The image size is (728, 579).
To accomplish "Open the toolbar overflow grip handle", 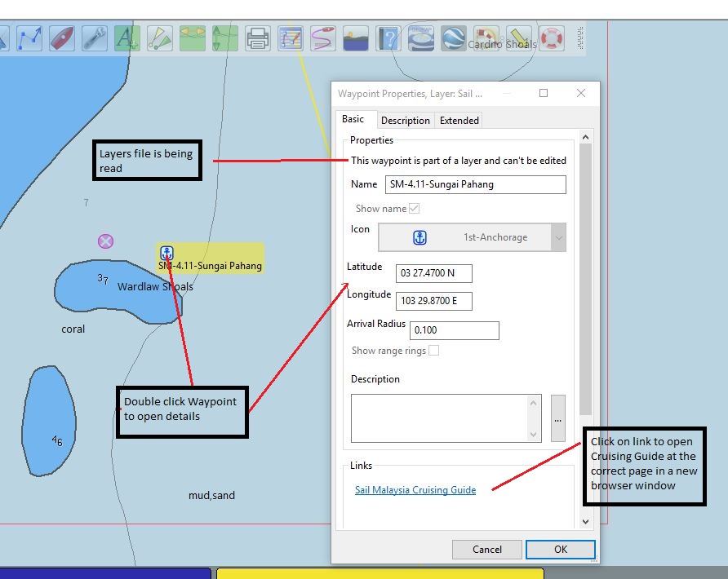I will (579, 38).
